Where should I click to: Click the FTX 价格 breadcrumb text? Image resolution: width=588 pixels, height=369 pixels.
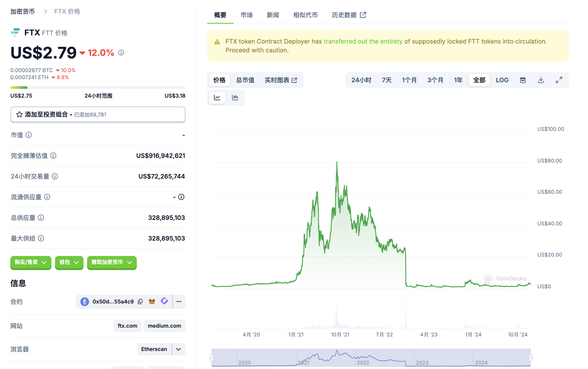click(67, 11)
